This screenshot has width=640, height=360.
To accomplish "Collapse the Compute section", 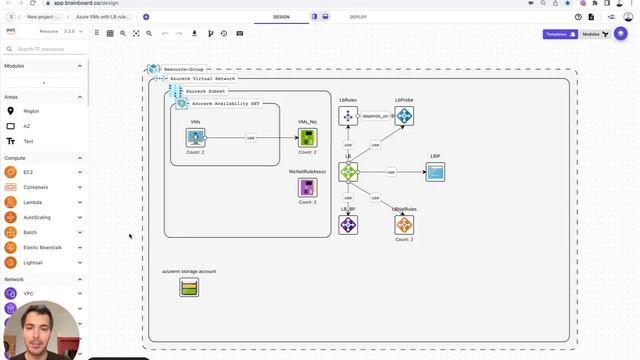I will (x=80, y=158).
